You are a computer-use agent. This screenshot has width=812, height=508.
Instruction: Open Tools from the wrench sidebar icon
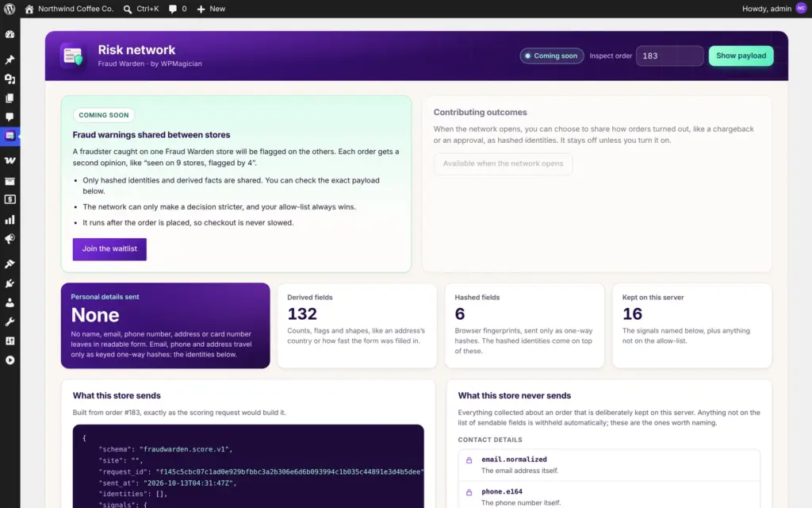pos(10,322)
